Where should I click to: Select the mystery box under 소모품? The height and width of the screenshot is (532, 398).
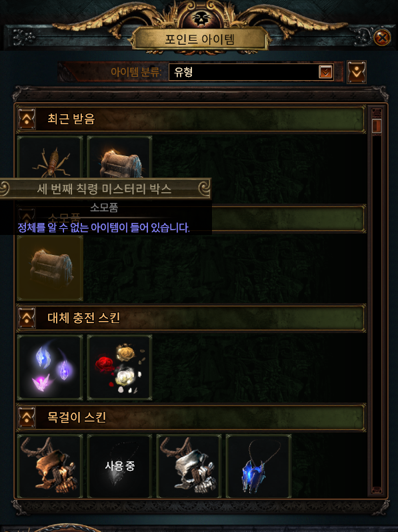point(50,268)
